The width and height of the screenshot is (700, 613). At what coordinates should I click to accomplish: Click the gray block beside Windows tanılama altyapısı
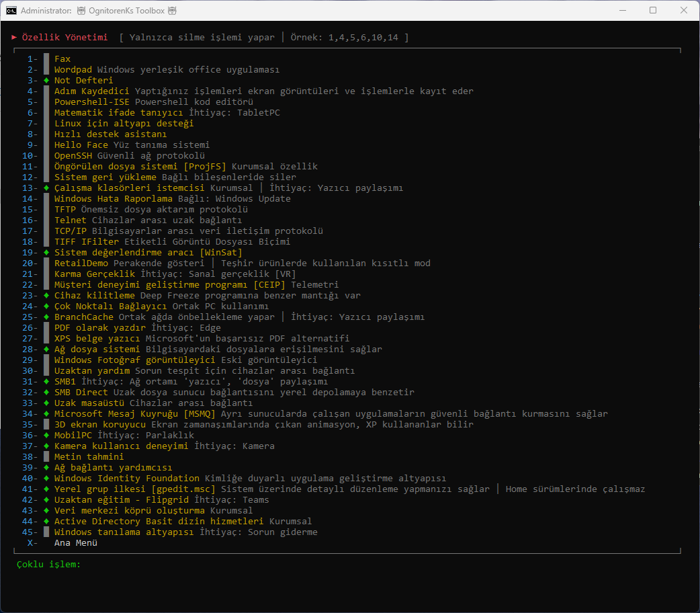(x=46, y=532)
